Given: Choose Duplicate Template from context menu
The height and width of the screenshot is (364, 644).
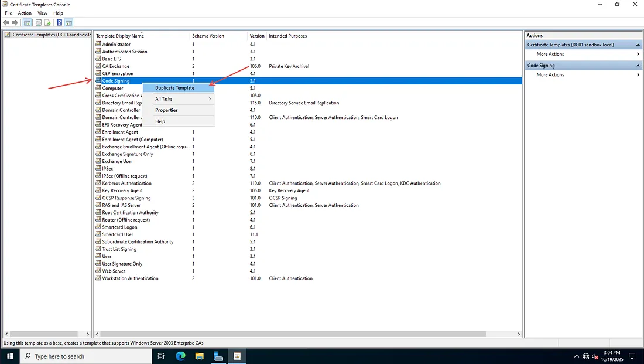Looking at the screenshot, I should [x=174, y=88].
